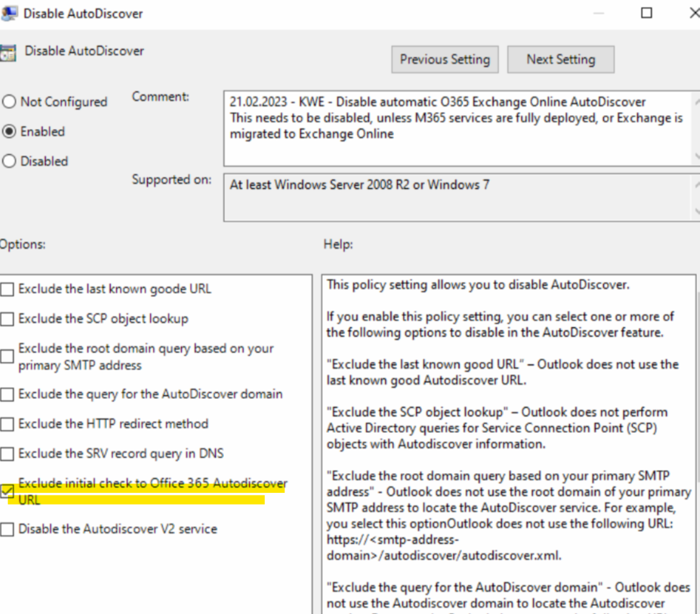This screenshot has height=614, width=700.
Task: Click the Next Setting button
Action: (560, 59)
